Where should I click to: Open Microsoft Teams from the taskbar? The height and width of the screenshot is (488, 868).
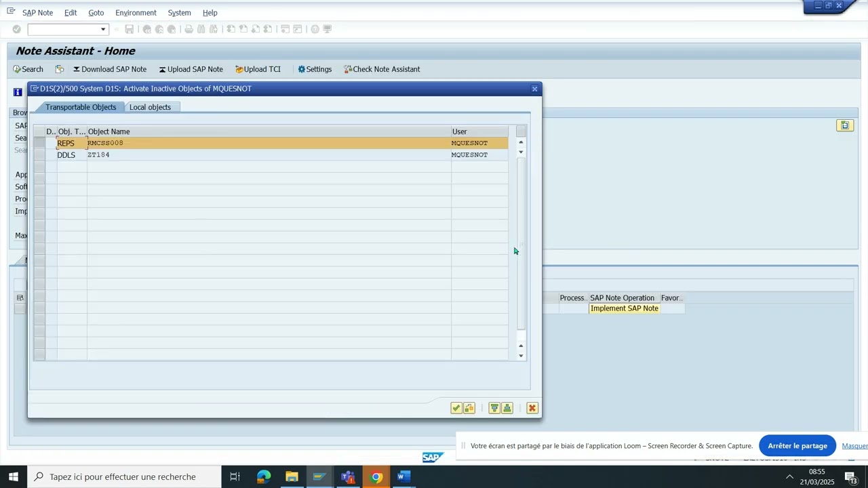(348, 477)
